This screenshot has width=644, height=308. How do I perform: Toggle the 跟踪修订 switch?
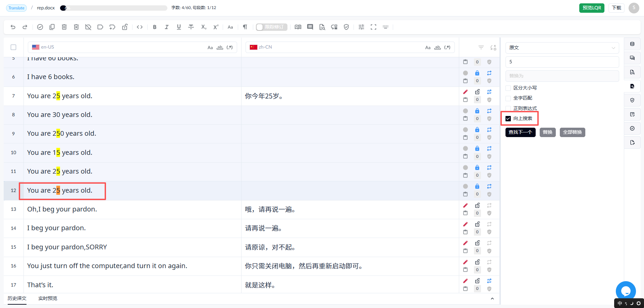click(271, 27)
